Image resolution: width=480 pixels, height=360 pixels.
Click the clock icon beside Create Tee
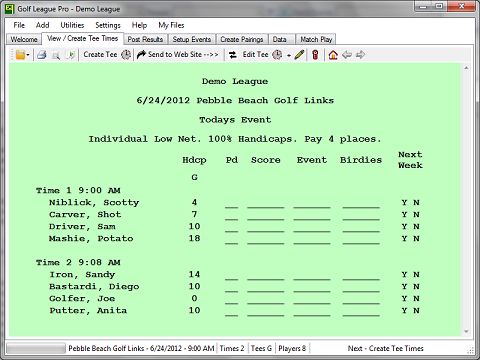click(x=126, y=55)
